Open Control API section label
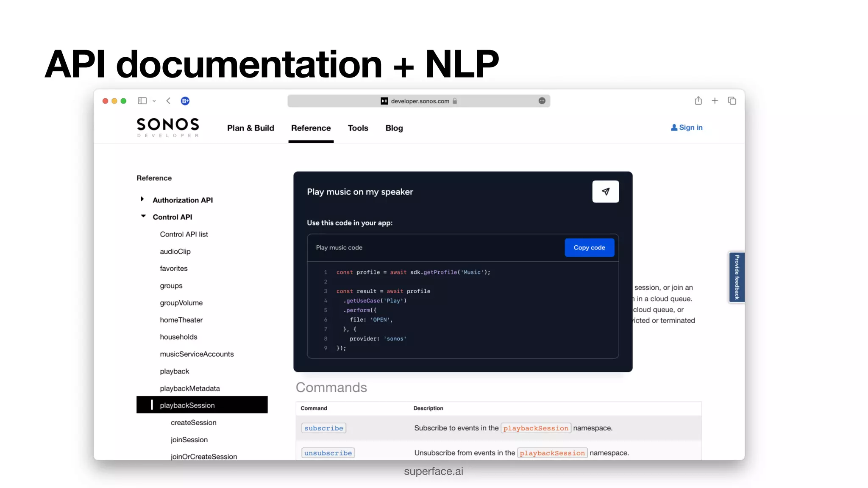 click(x=172, y=217)
